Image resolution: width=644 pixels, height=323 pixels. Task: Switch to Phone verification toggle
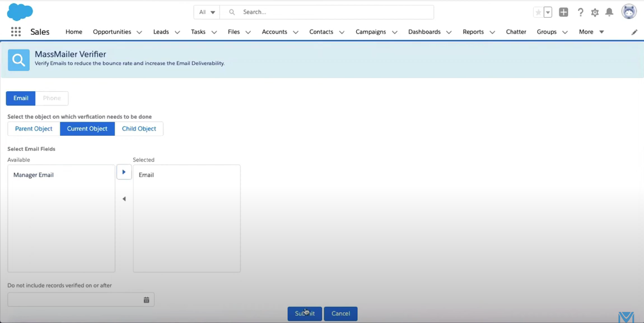(x=52, y=98)
